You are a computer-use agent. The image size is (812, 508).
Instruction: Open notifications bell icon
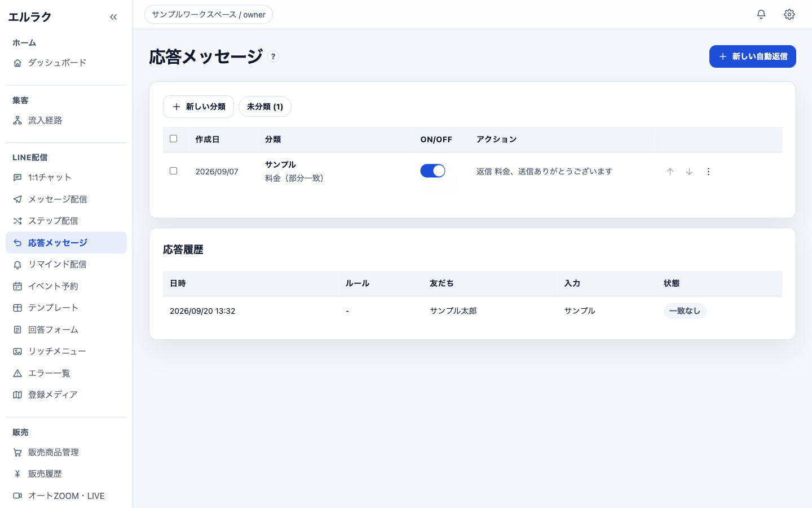point(761,14)
